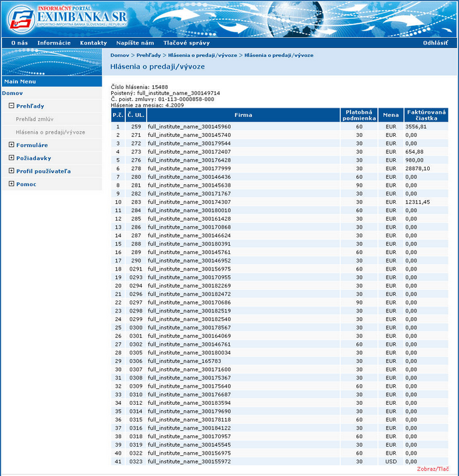This screenshot has height=476, width=459.
Task: Click the Č. UL. column header
Action: point(136,115)
